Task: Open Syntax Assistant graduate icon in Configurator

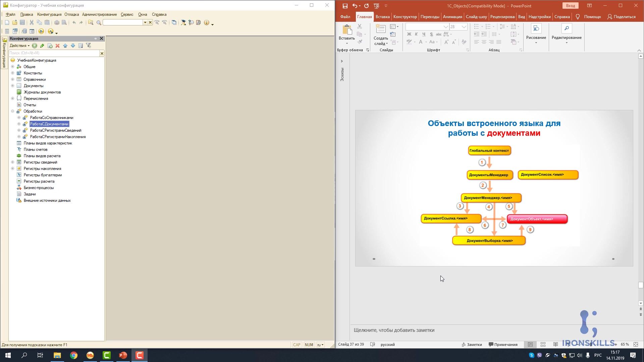Action: tap(183, 22)
